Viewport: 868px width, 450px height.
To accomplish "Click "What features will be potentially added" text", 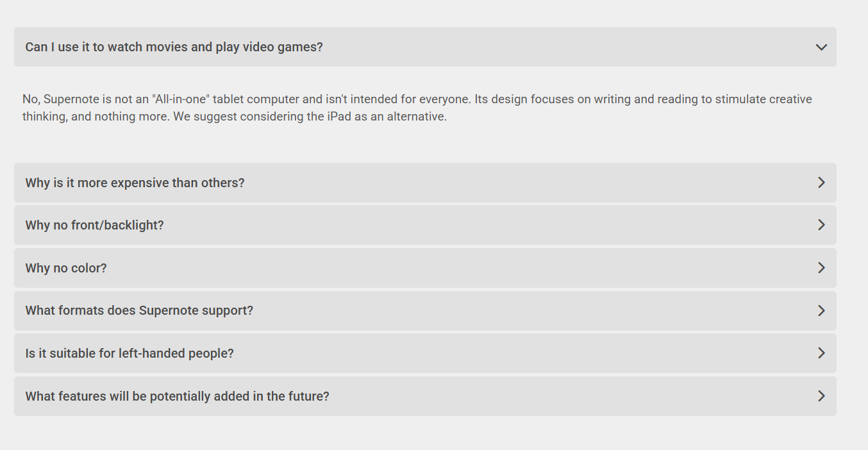I will (x=177, y=396).
